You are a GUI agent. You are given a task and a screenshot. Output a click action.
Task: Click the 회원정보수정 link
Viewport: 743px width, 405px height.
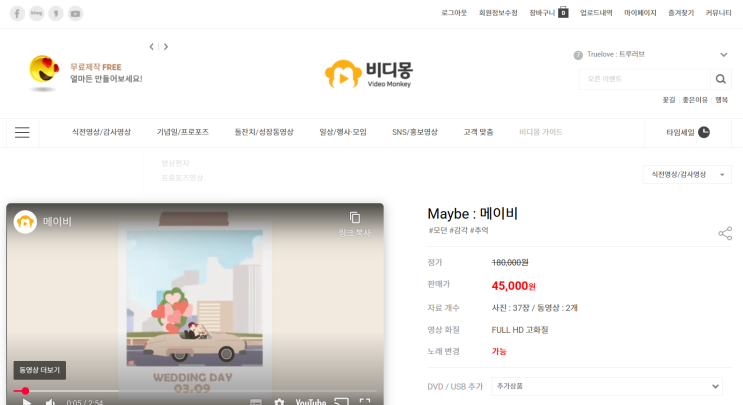498,13
